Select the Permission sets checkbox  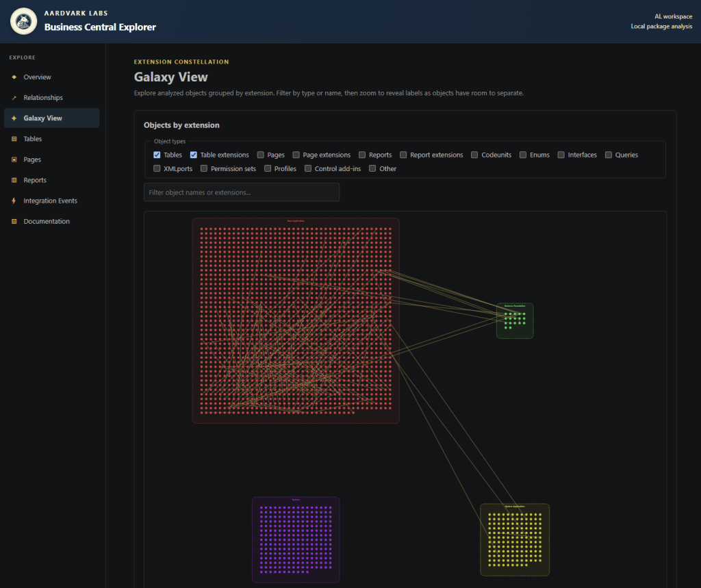pos(204,168)
